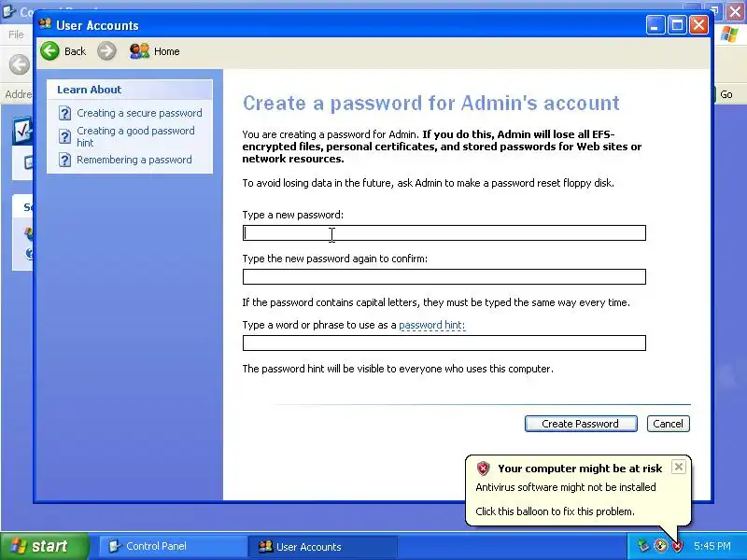This screenshot has width=747, height=560.
Task: Close the User Accounts window
Action: tap(698, 25)
